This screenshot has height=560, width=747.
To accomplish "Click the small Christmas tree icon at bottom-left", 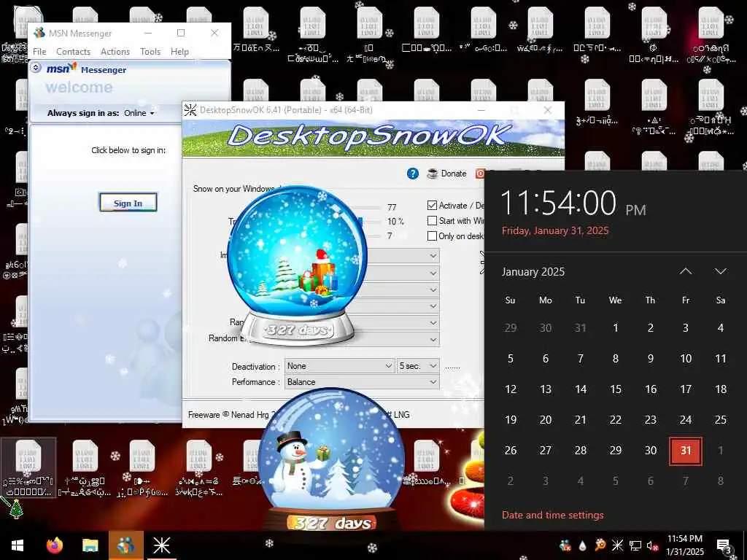I will (x=18, y=509).
